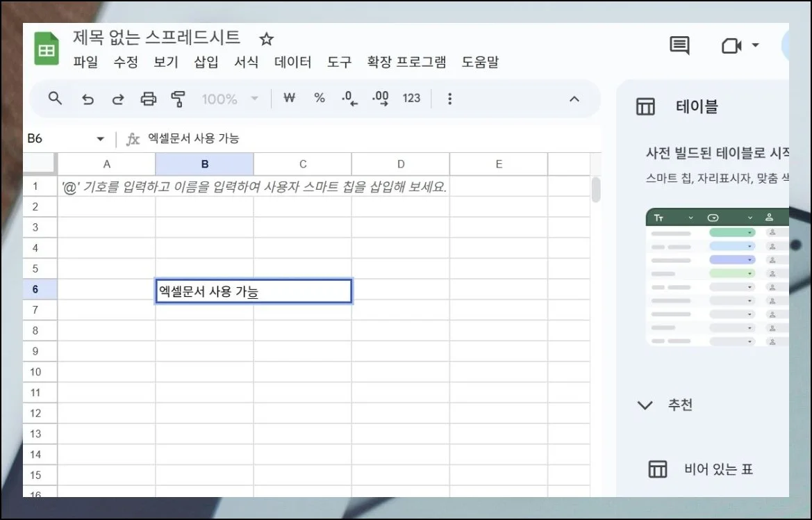
Task: Open the 확장 프로그램 menu
Action: coord(407,62)
